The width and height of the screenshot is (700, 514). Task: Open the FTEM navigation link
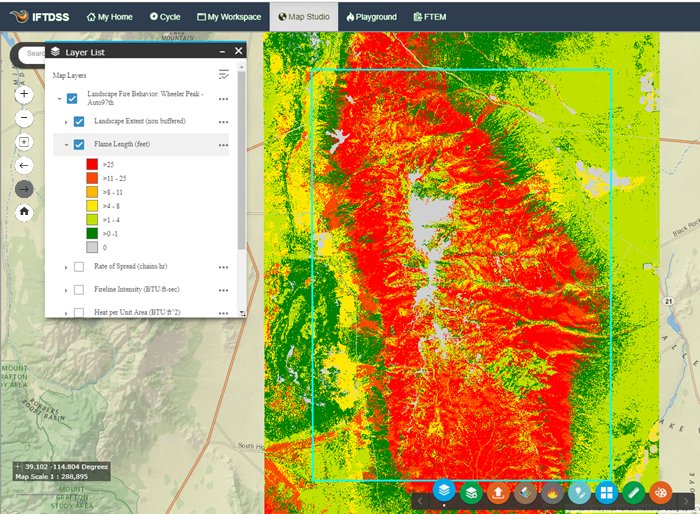coord(429,17)
